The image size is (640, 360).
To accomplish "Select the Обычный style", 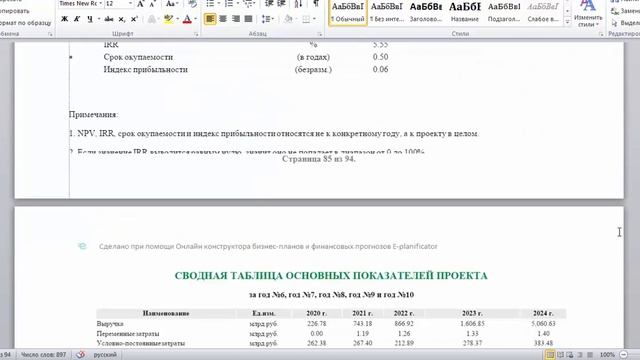I will 348,12.
